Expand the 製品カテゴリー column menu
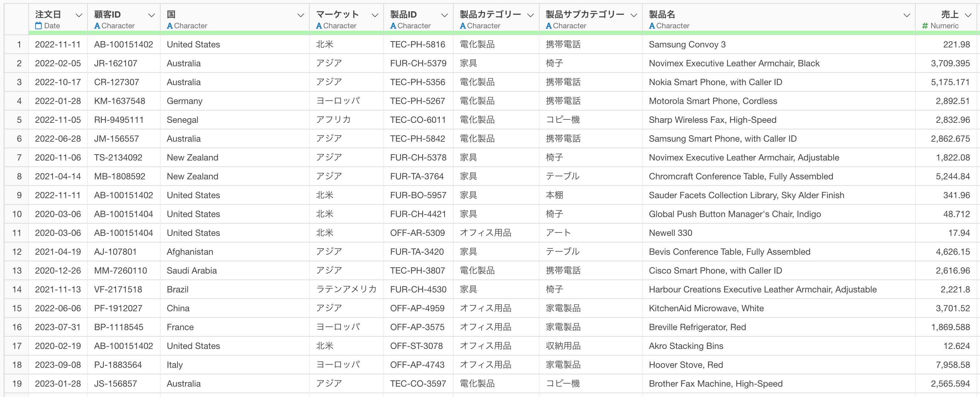Viewport: 980px width, 397px height. 530,15
